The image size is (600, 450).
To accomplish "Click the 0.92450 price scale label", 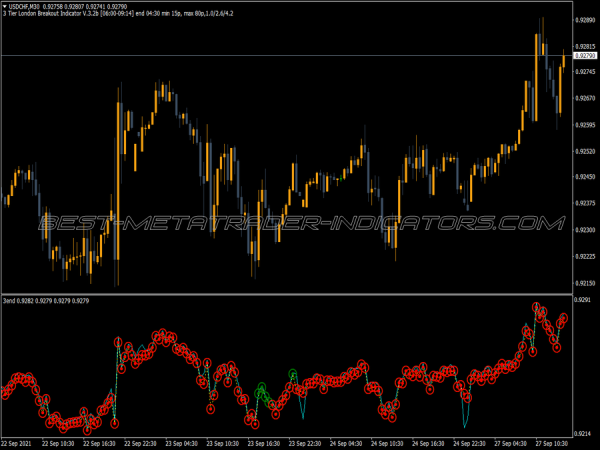I will tap(585, 177).
